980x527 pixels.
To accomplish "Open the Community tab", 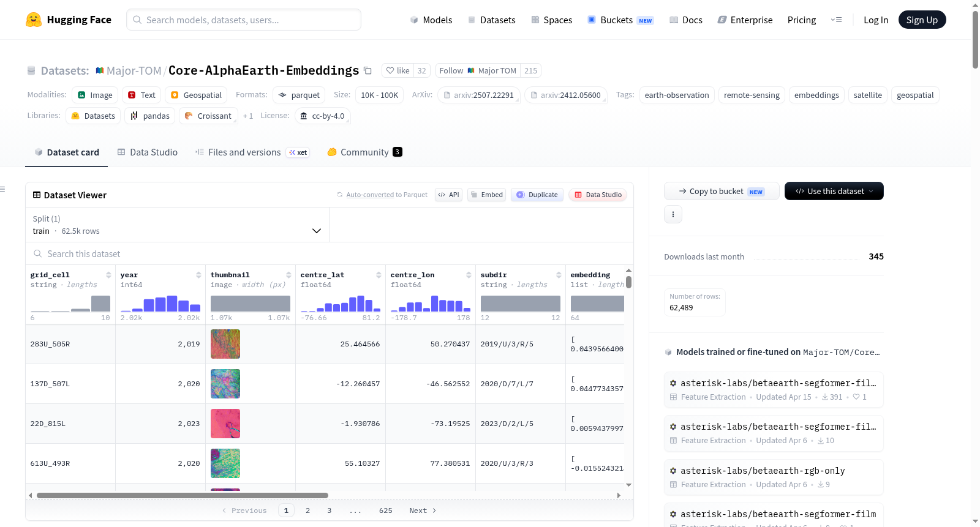I will tap(364, 152).
